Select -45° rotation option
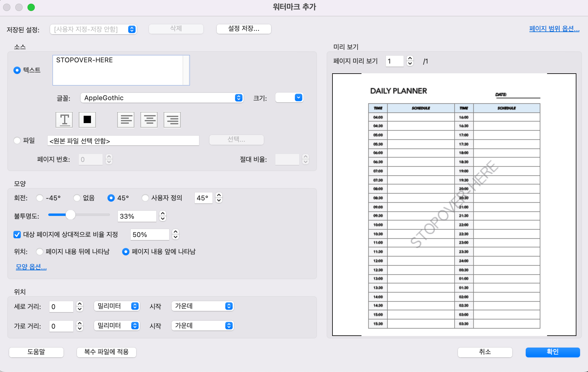Viewport: 588px width, 372px height. click(40, 198)
